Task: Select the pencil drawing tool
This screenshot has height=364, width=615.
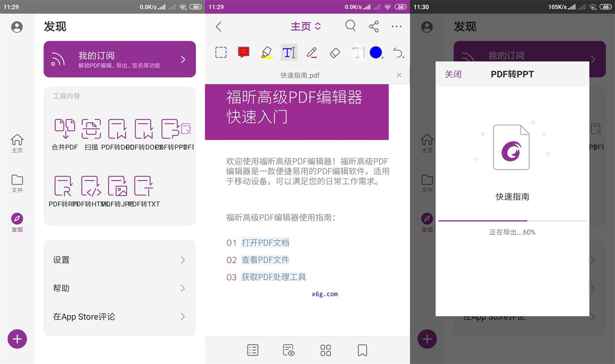Action: pos(312,52)
